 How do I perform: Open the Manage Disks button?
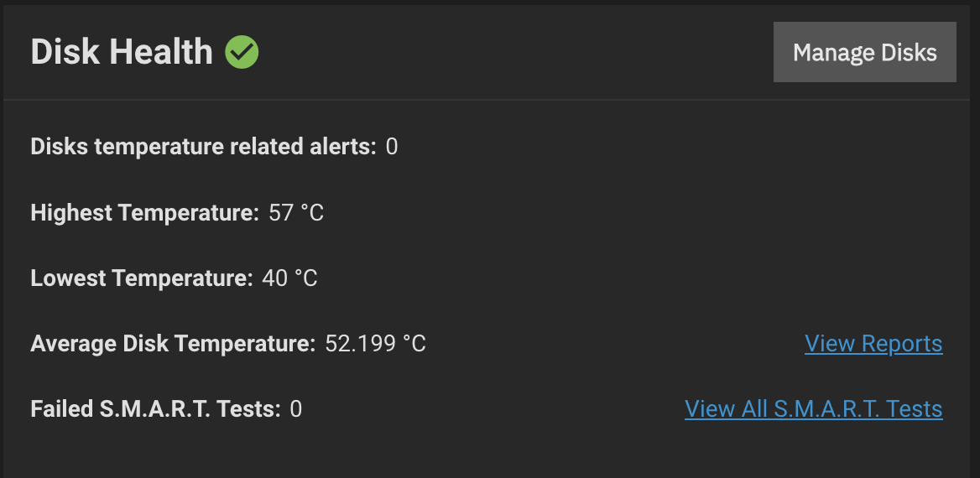(864, 52)
